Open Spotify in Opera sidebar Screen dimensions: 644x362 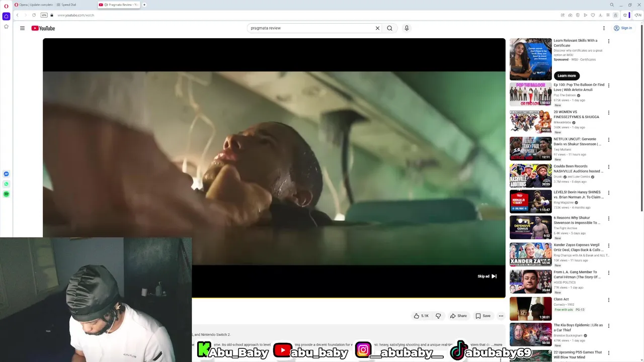6,194
